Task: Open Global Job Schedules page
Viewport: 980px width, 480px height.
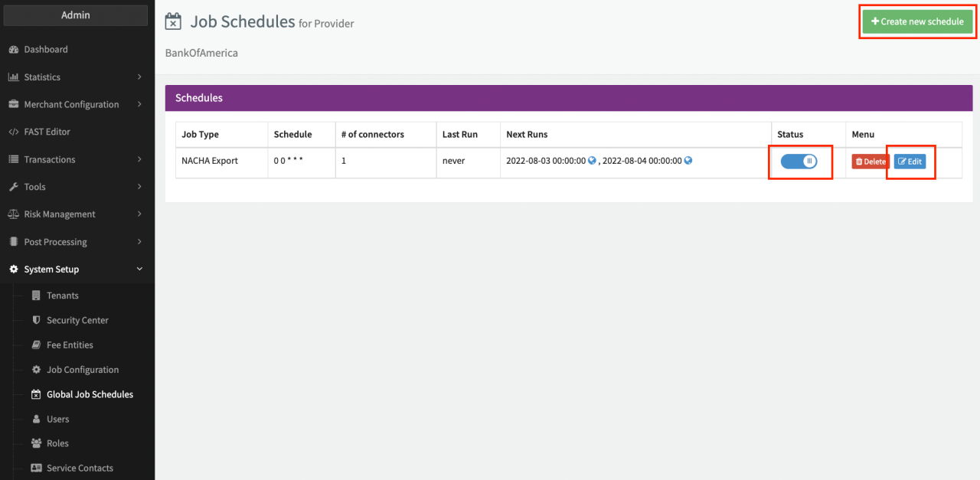Action: click(x=90, y=395)
